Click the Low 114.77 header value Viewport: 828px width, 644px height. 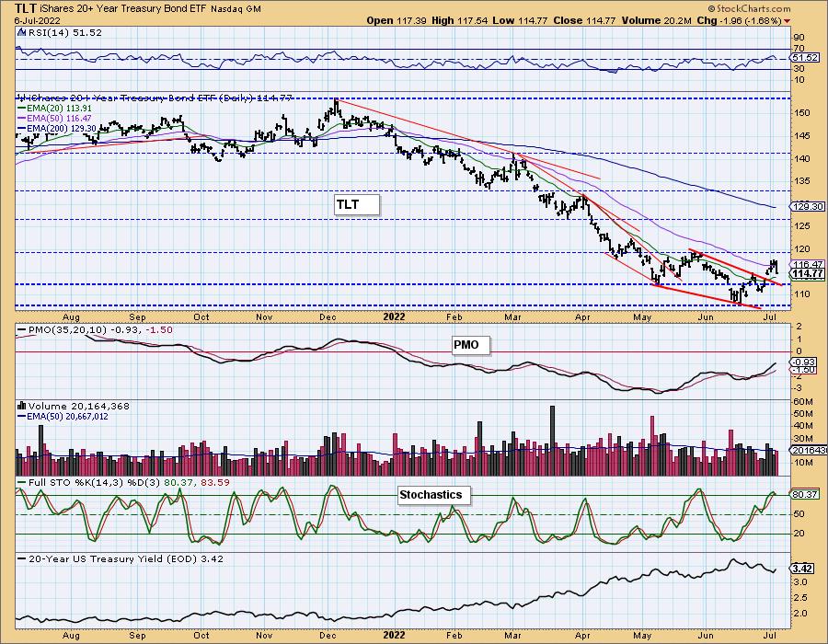520,20
